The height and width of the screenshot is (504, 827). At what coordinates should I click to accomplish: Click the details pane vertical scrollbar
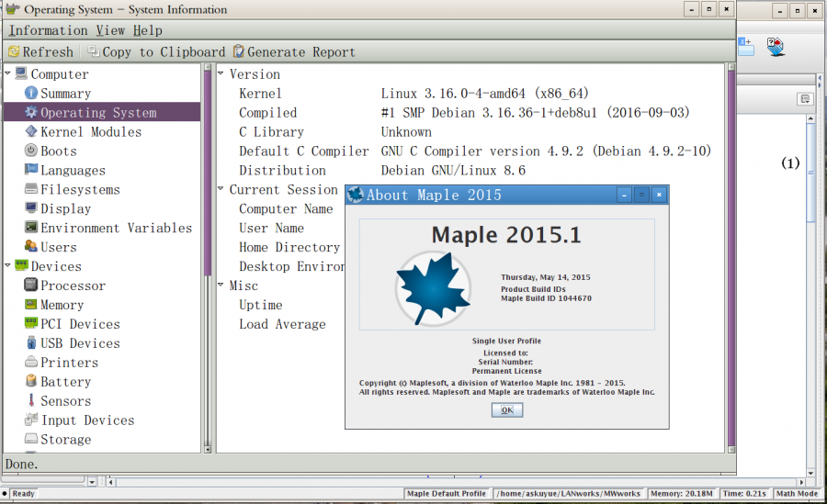pos(731,258)
